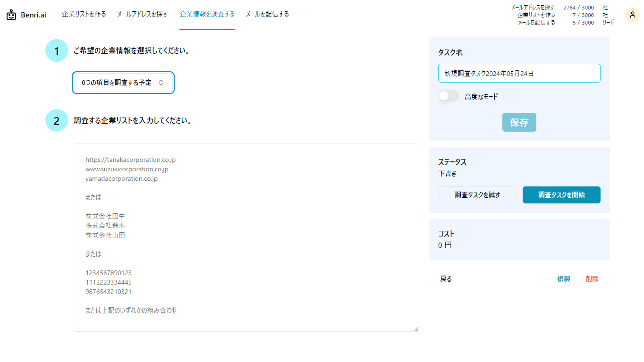The image size is (644, 362).
Task: Click the 2764 / 3000 email quota counter
Action: click(x=578, y=8)
